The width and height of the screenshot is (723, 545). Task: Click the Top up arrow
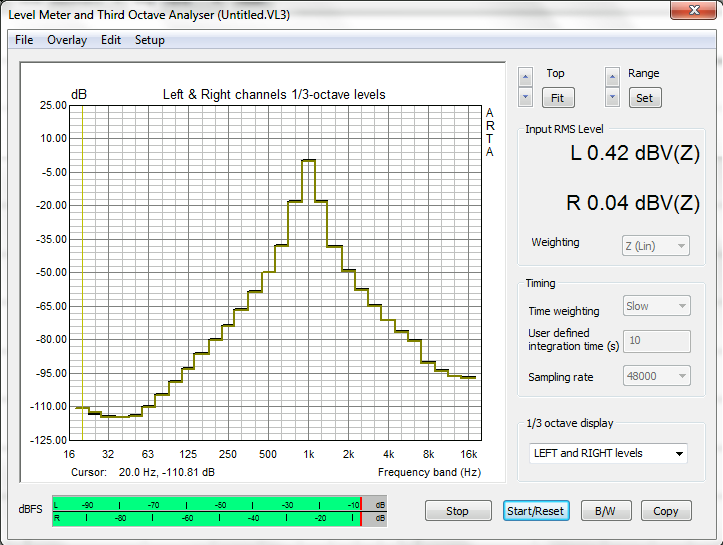(525, 77)
